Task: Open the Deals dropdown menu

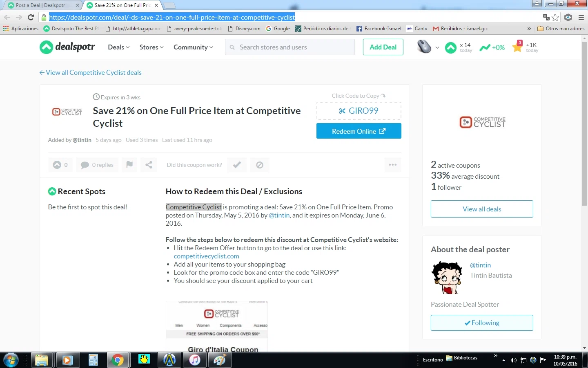Action: tap(118, 47)
